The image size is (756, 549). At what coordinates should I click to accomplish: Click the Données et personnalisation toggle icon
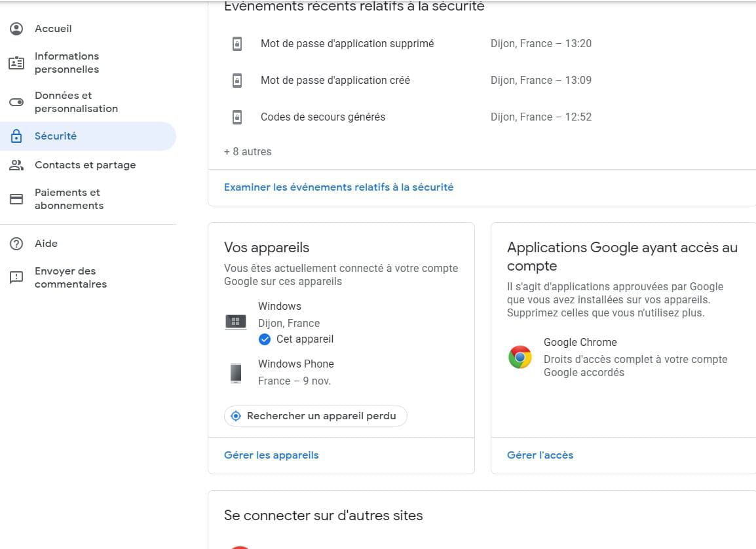(x=16, y=102)
